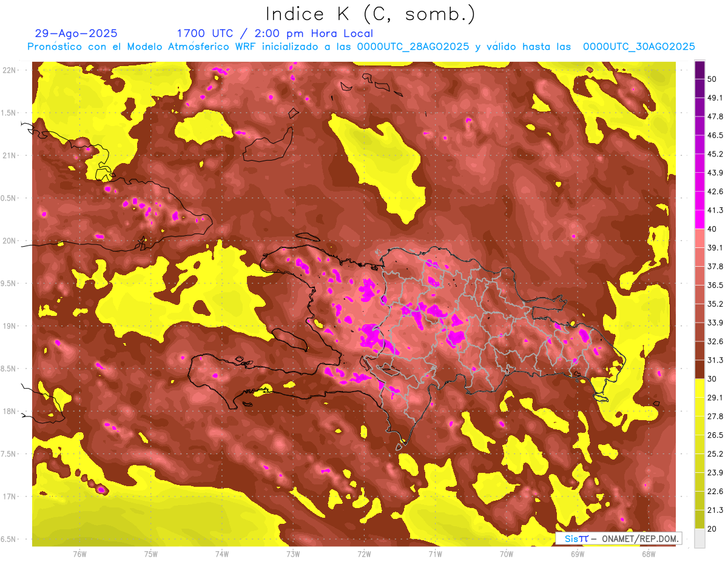Select the yellow swatch between 29.1 and 30

(x=699, y=388)
